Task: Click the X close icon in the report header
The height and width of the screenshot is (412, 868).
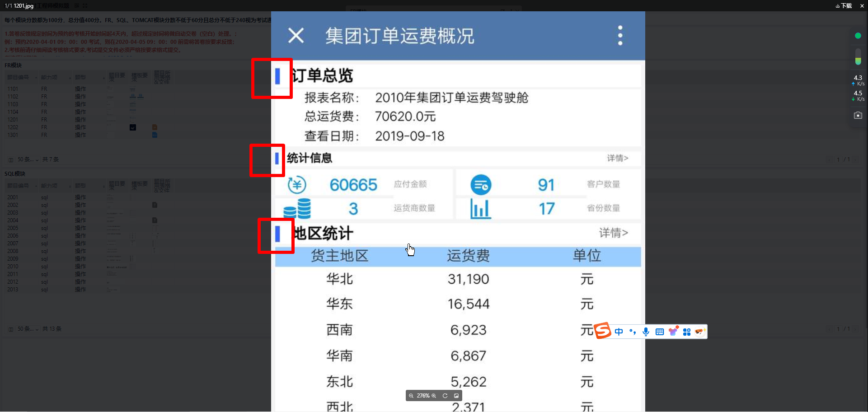Action: pyautogui.click(x=296, y=35)
